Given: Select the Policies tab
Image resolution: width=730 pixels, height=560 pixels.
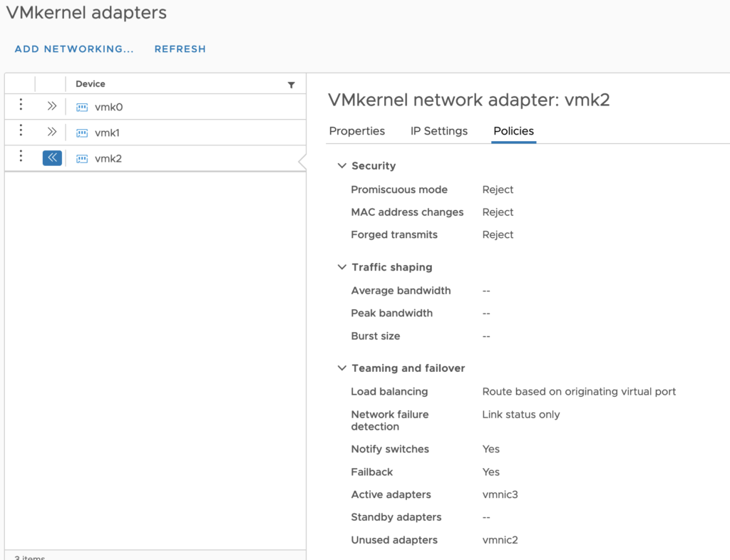Looking at the screenshot, I should click(513, 131).
